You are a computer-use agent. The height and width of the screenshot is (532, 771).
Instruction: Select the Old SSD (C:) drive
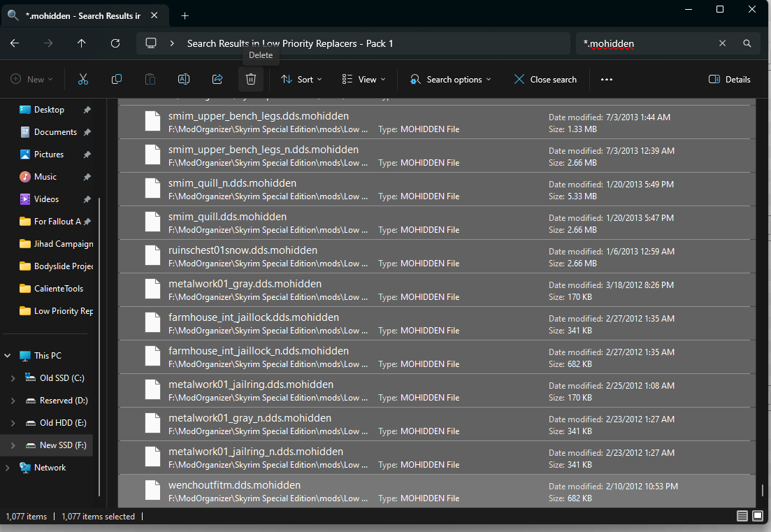62,378
